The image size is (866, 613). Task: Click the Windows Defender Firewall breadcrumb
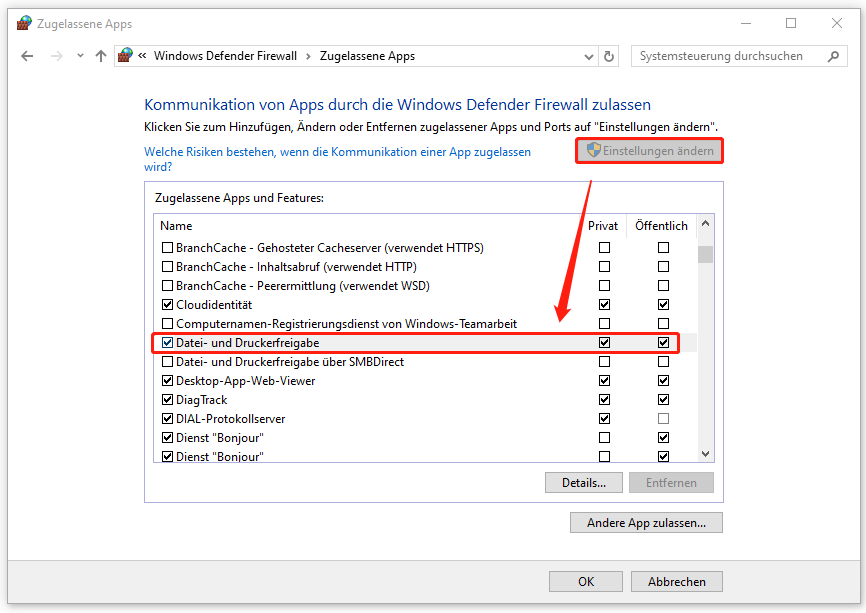coord(225,56)
